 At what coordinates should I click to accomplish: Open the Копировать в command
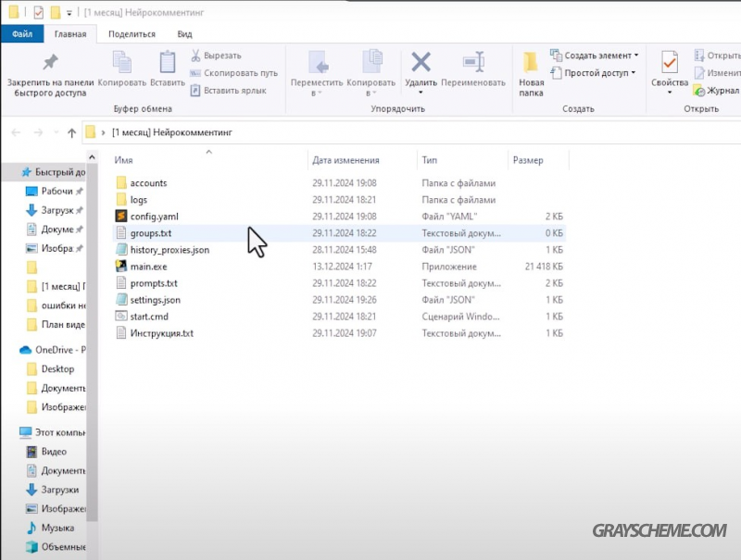pos(371,73)
